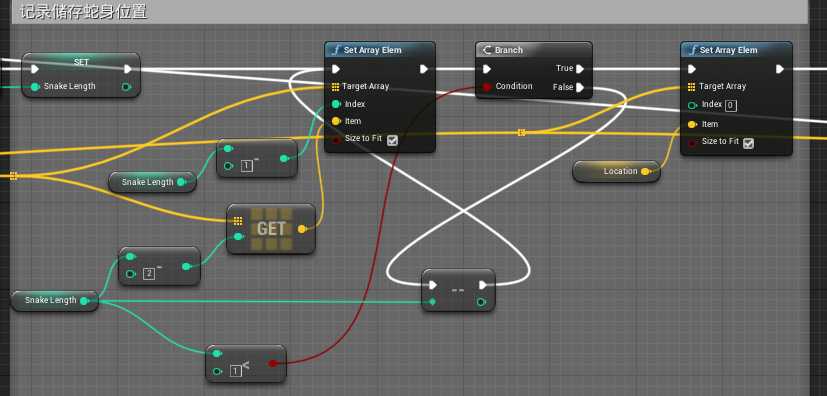Click the decrement node's green output pin
The height and width of the screenshot is (396, 827).
[482, 302]
